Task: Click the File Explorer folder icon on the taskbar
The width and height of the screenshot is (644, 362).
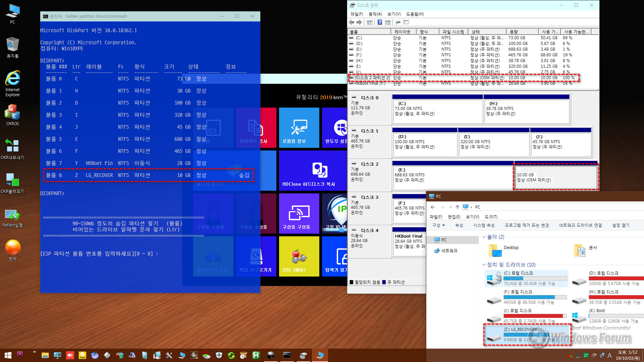Action: coord(45,355)
